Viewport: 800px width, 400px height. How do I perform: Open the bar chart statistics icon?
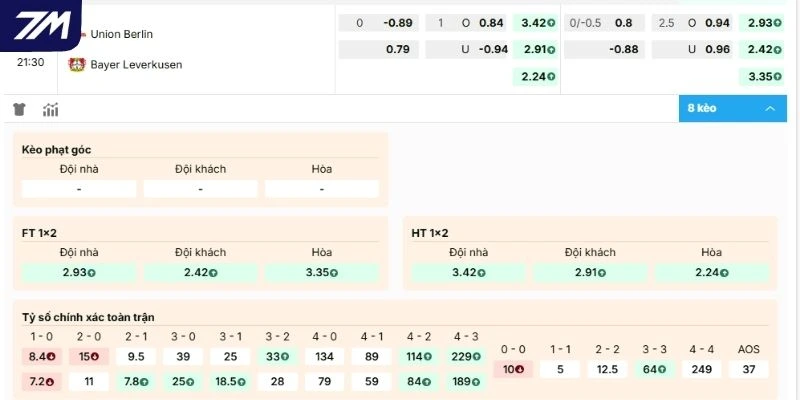[x=50, y=110]
